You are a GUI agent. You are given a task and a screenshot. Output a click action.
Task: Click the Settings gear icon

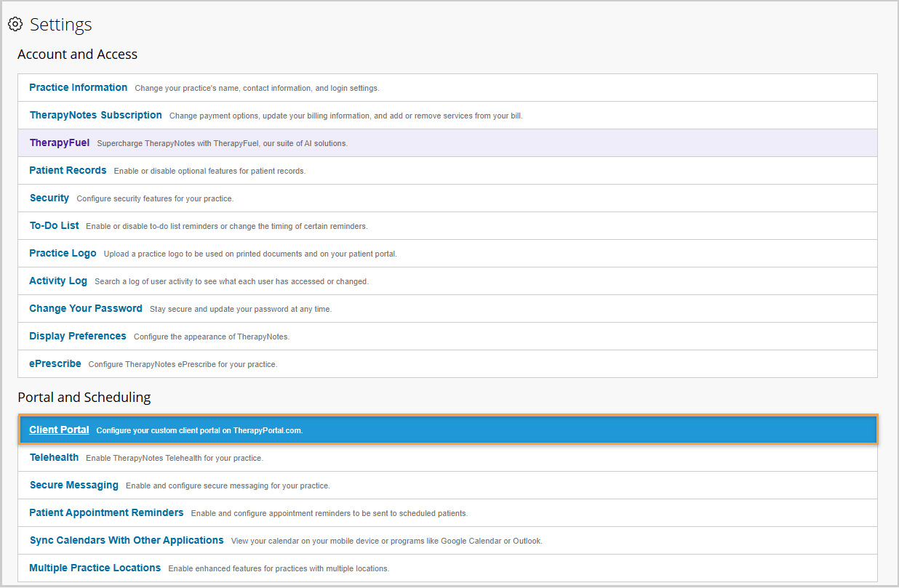pos(15,24)
